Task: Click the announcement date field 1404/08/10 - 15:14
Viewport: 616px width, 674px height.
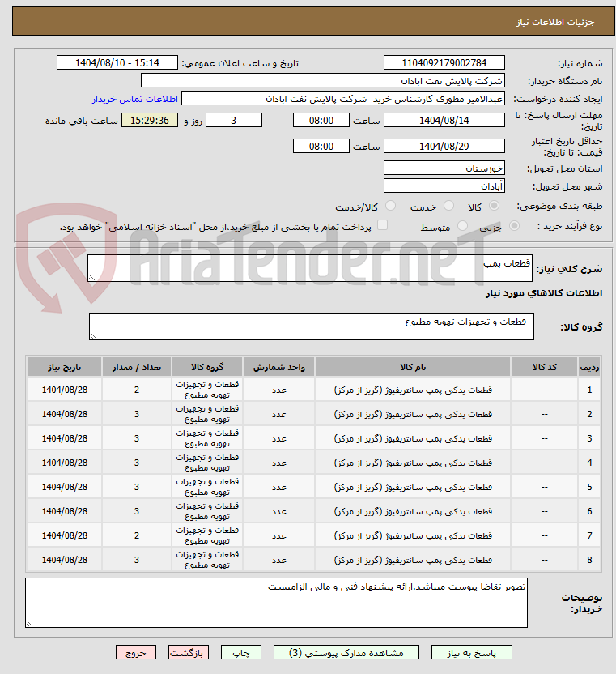Action: click(x=117, y=62)
